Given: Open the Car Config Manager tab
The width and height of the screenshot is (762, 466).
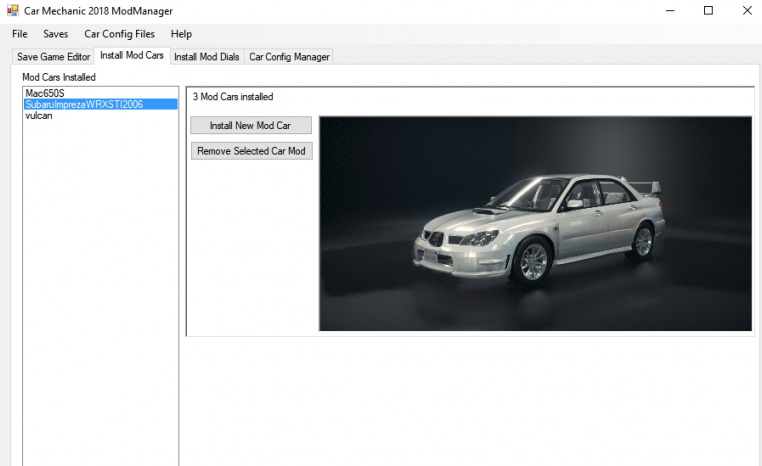Looking at the screenshot, I should (x=289, y=57).
